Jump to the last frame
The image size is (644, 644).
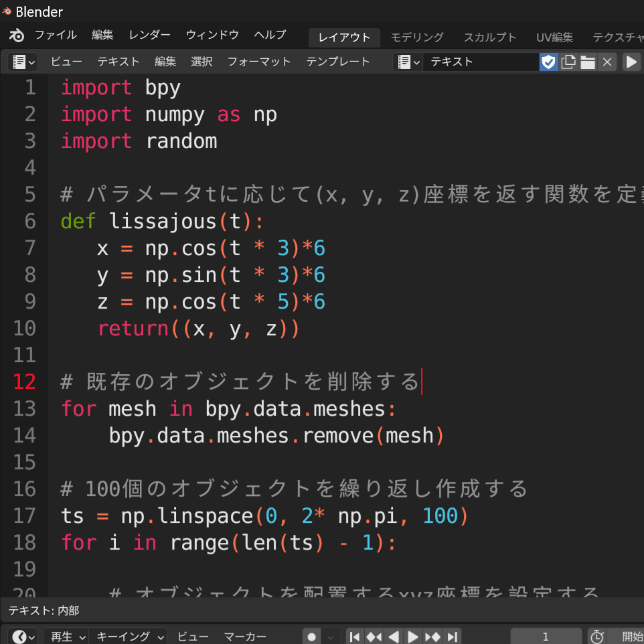(453, 636)
